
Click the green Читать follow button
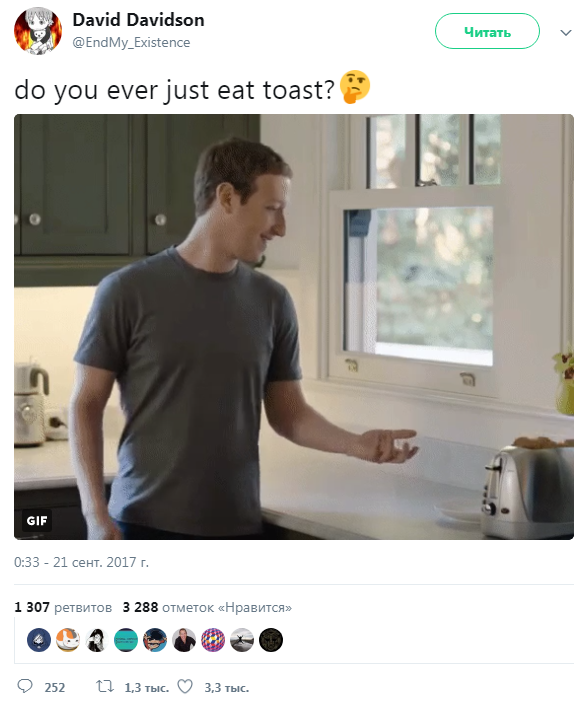coord(487,31)
